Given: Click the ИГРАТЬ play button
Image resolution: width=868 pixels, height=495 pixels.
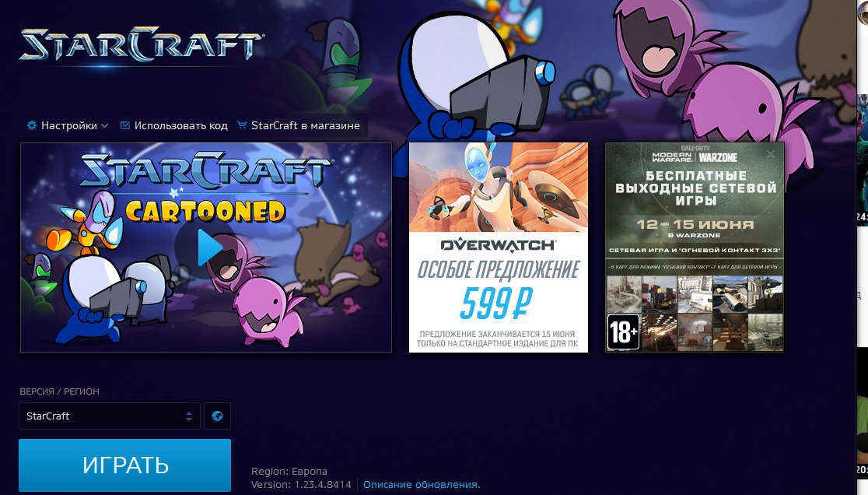Looking at the screenshot, I should 124,465.
